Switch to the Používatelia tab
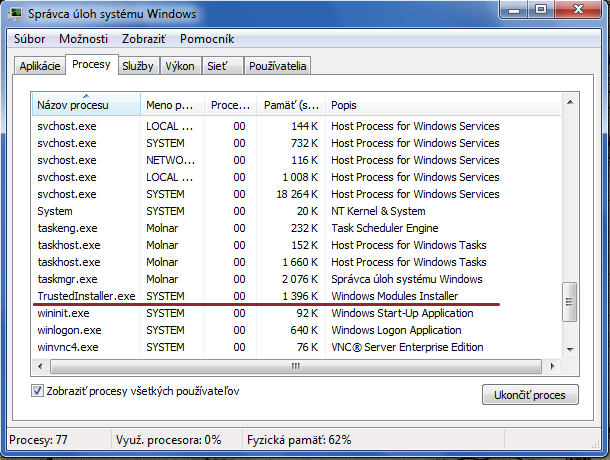The height and width of the screenshot is (460, 610). pos(279,66)
